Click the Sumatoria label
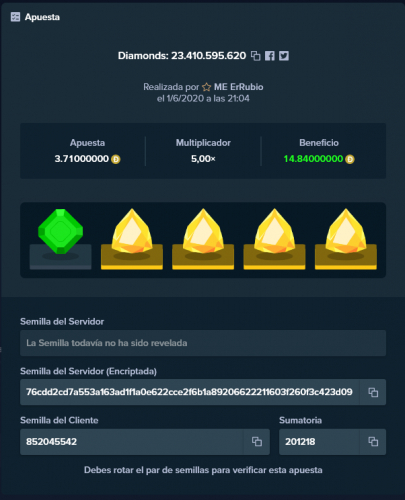Image resolution: width=405 pixels, height=500 pixels. [x=300, y=420]
